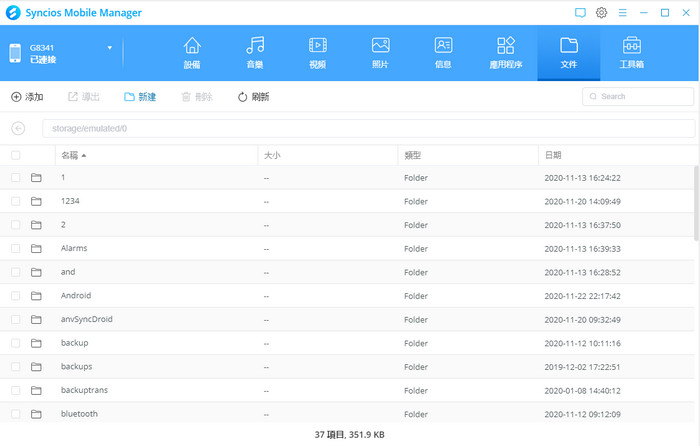Select the Alarms folder name

[74, 248]
